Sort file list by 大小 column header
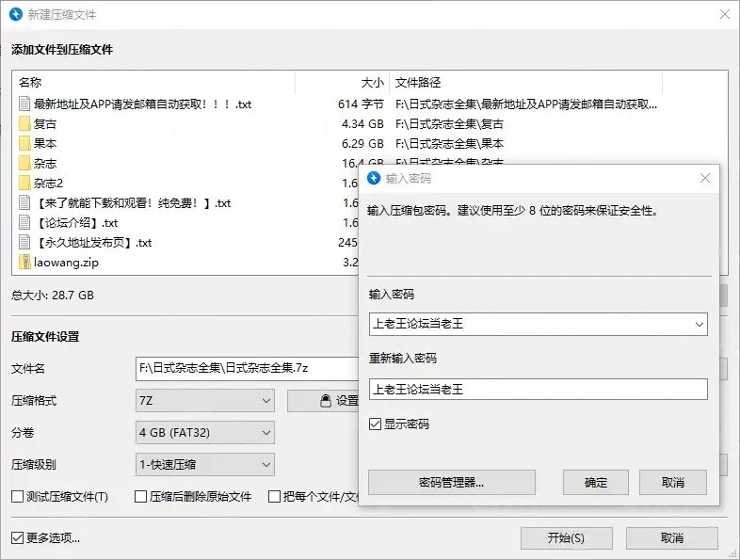Viewport: 740px width, 560px height. (x=344, y=83)
